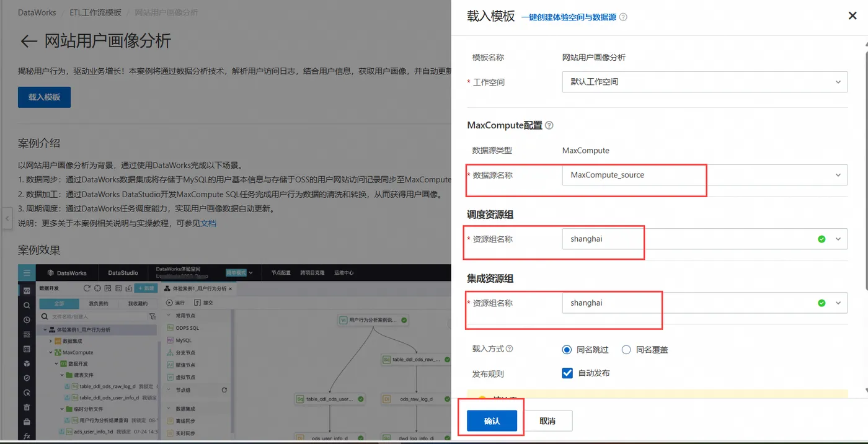Click the 案例效果 preview screenshot image
The image size is (868, 444).
pyautogui.click(x=234, y=352)
